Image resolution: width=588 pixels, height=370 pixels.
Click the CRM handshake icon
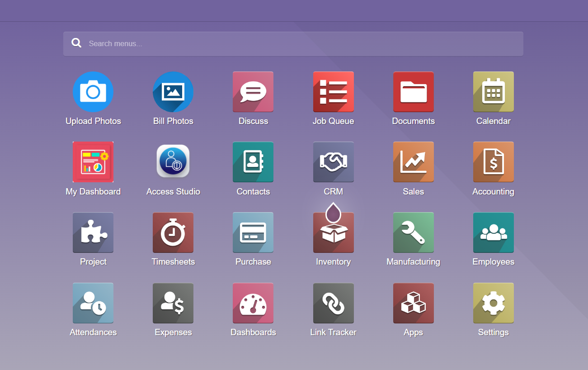(x=333, y=162)
